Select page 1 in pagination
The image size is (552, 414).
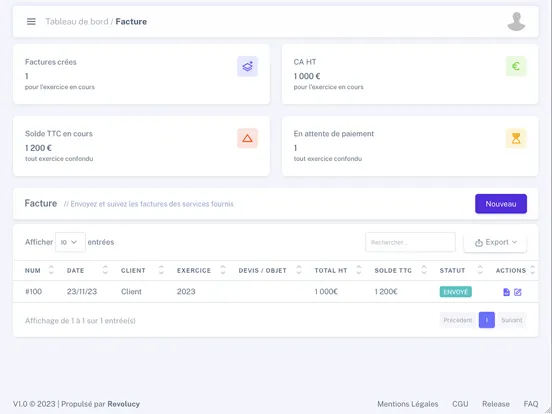click(487, 320)
